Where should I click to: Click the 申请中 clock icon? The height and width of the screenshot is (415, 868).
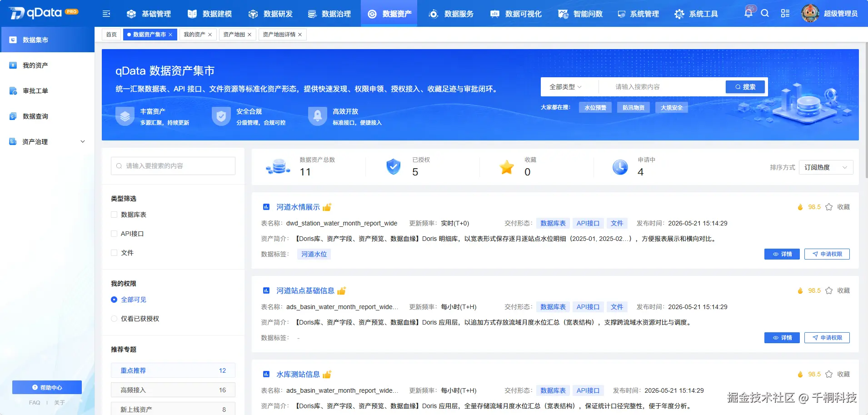click(620, 167)
